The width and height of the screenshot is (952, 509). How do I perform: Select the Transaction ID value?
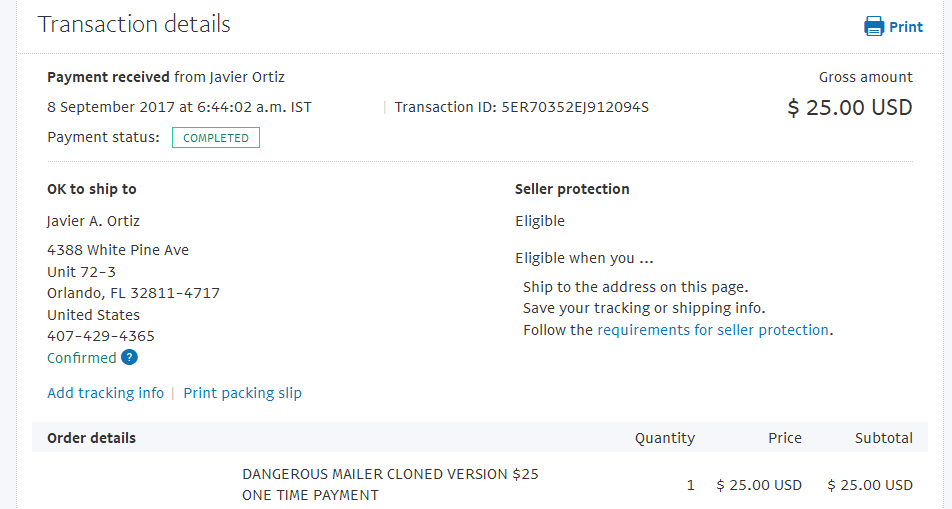tap(575, 107)
